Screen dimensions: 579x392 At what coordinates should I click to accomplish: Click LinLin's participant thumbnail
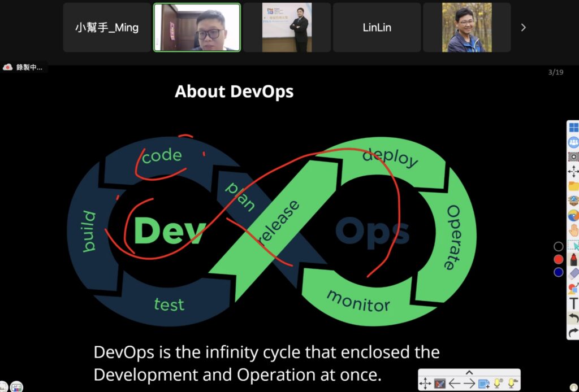377,27
